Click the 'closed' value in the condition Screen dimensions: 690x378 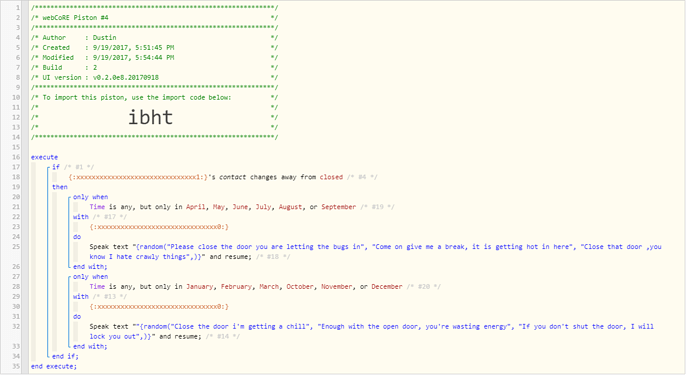(x=331, y=177)
